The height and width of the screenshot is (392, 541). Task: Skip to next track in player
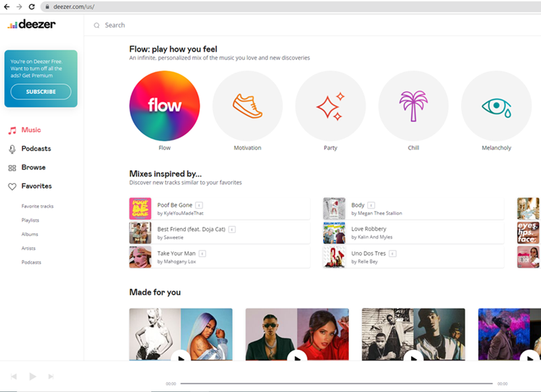pyautogui.click(x=51, y=376)
